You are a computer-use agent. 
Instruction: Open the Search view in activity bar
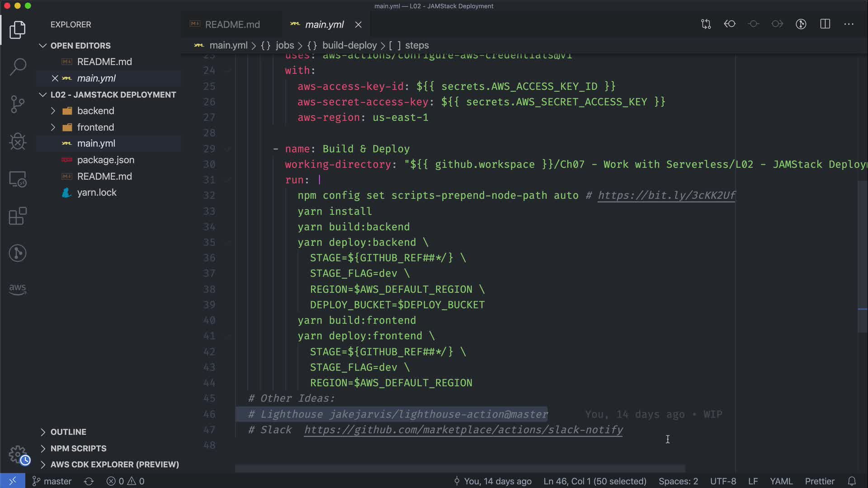(18, 67)
